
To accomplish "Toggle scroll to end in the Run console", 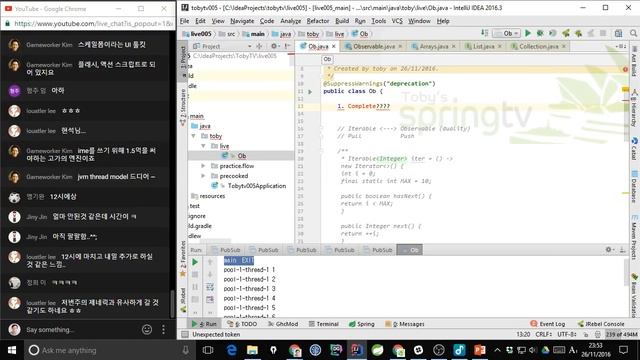I will 210,300.
